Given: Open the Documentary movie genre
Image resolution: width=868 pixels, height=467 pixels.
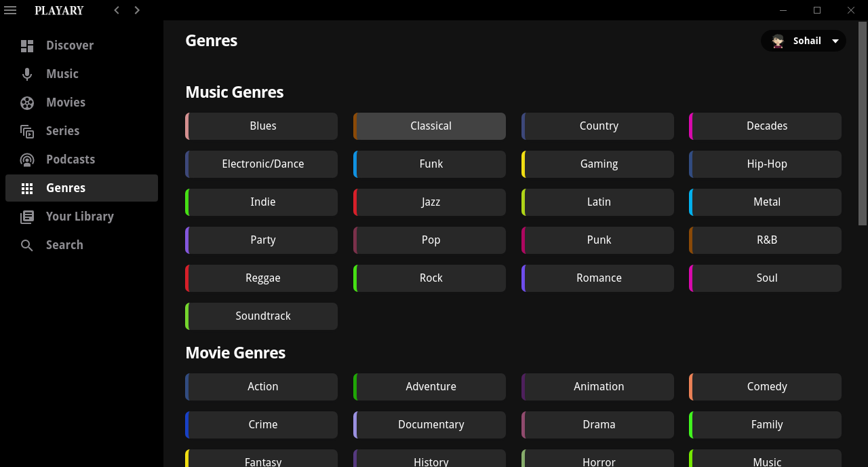Looking at the screenshot, I should 430,424.
